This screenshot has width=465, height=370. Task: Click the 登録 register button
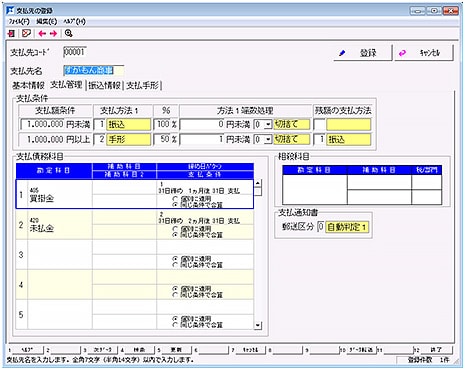pyautogui.click(x=363, y=53)
